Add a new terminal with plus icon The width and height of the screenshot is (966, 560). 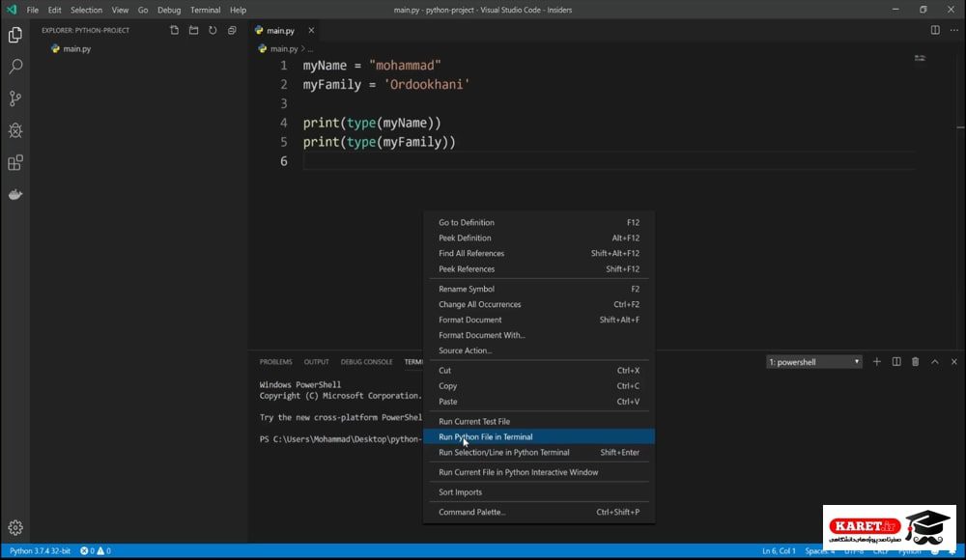point(877,362)
